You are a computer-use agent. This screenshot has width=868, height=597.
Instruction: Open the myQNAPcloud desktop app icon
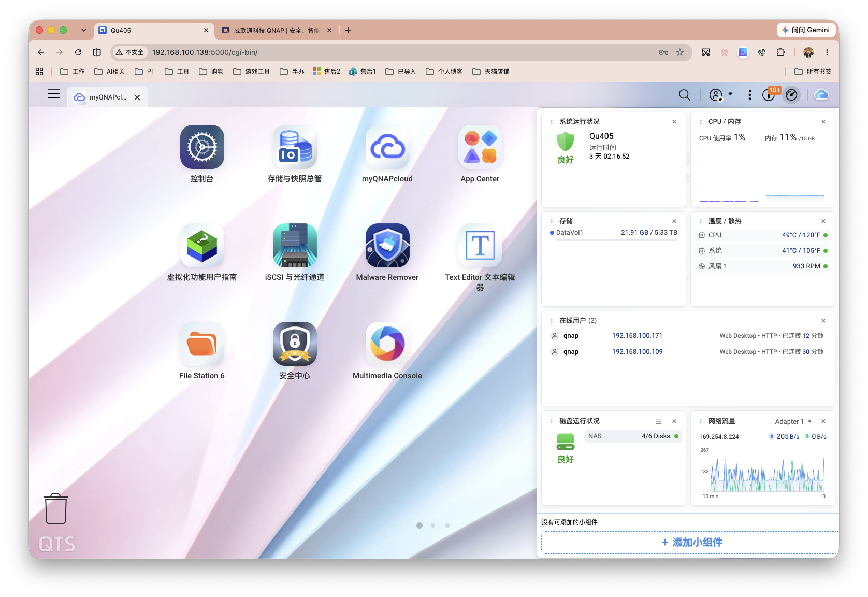point(387,147)
